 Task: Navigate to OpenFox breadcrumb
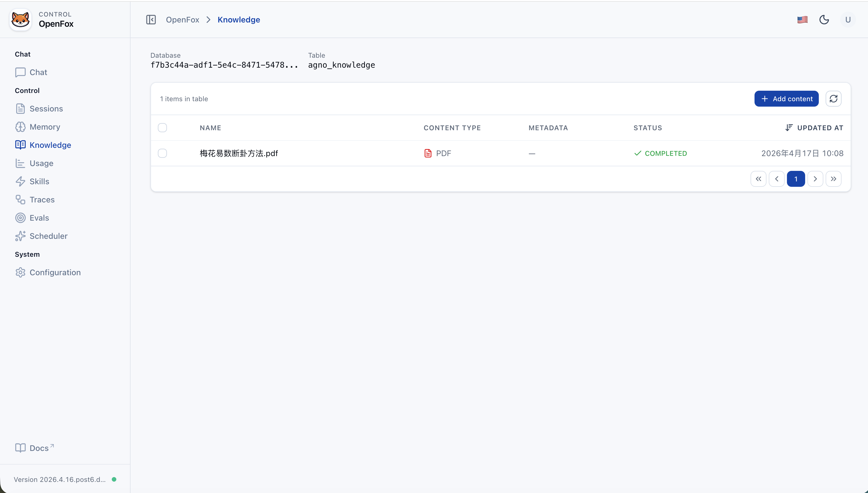point(183,19)
